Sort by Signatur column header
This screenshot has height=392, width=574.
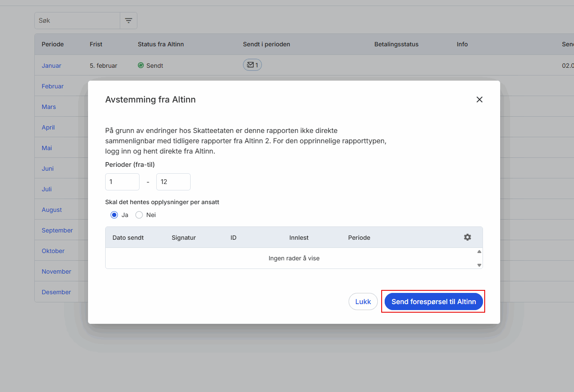(184, 238)
